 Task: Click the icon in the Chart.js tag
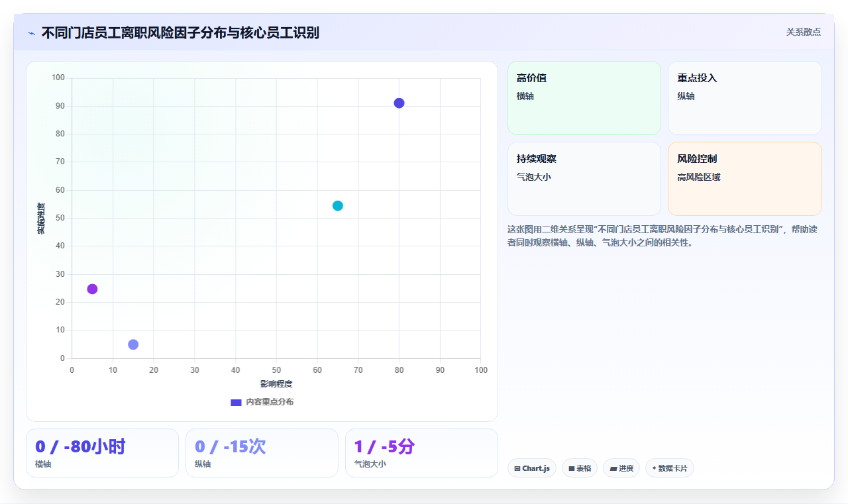tap(517, 469)
